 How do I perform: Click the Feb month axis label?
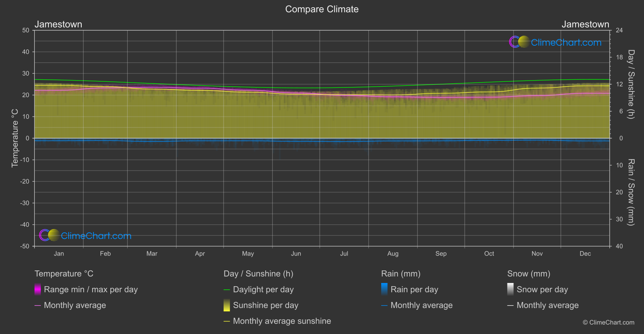pos(106,254)
